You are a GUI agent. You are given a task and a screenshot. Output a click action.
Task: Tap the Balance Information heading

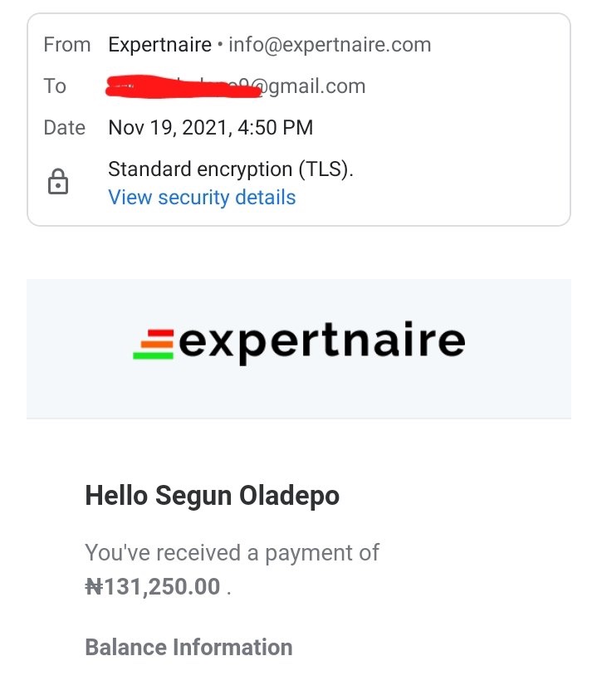[x=188, y=648]
